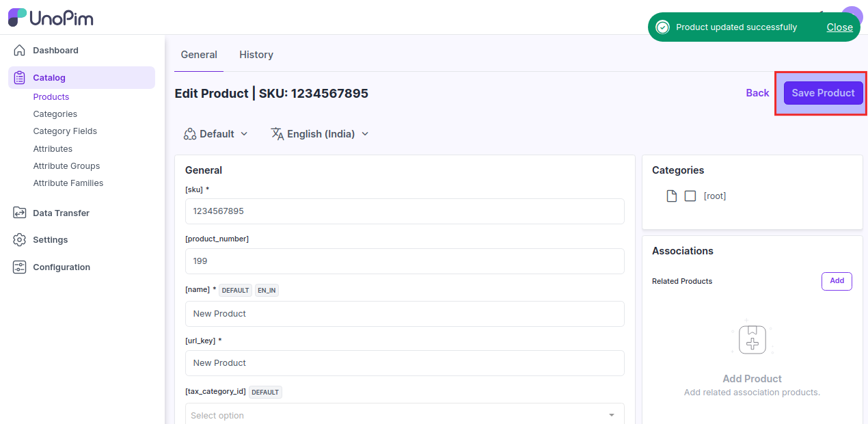This screenshot has height=424, width=868.
Task: Click the product_number input field
Action: click(x=405, y=261)
